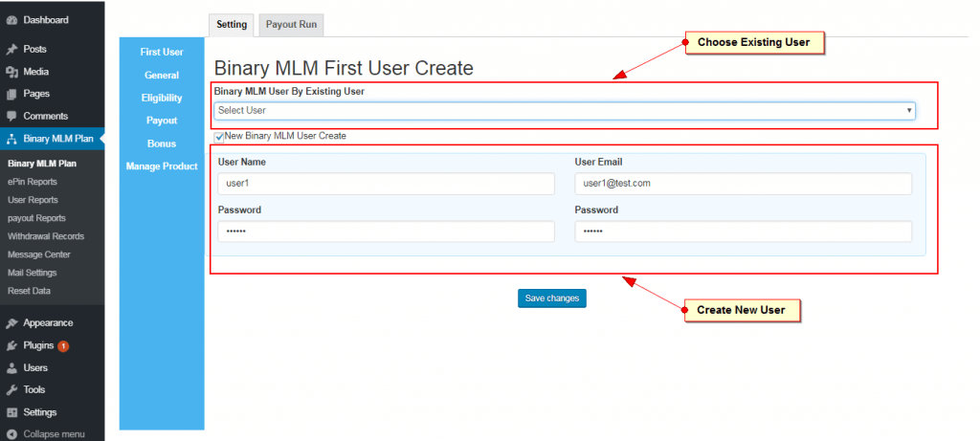Viewport: 980px width, 441px height.
Task: Open ePin Reports submenu link
Action: pos(33,182)
